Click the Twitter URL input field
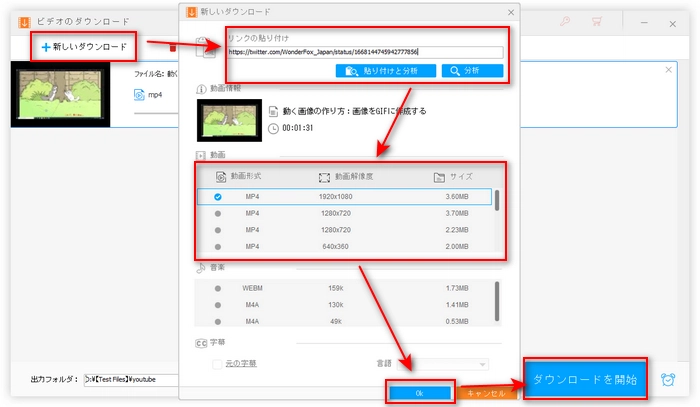Image resolution: width=700 pixels, height=407 pixels. point(363,51)
